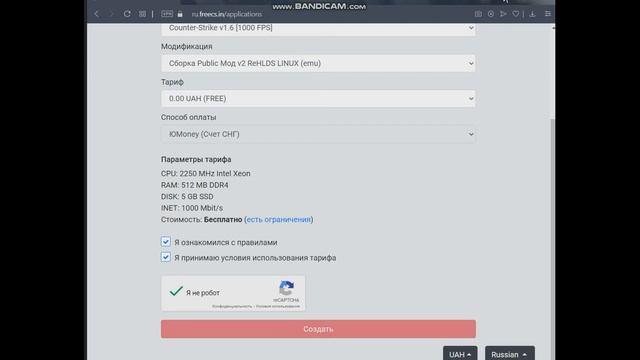This screenshot has width=640, height=360.
Task: Take a snapshot with the camera icon
Action: pos(478,14)
